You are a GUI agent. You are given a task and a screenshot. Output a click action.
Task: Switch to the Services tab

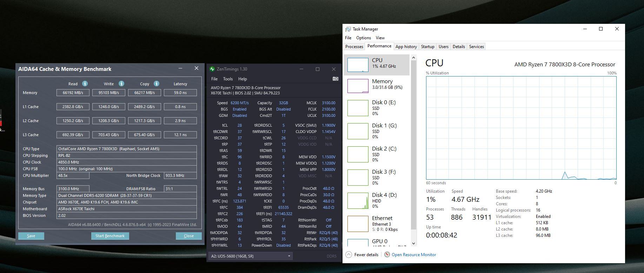point(476,47)
